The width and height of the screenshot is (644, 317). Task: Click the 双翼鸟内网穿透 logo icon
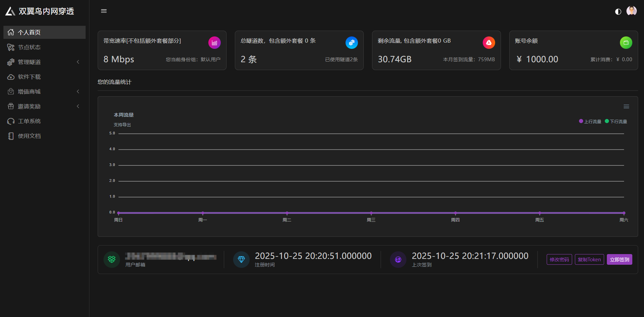click(10, 11)
